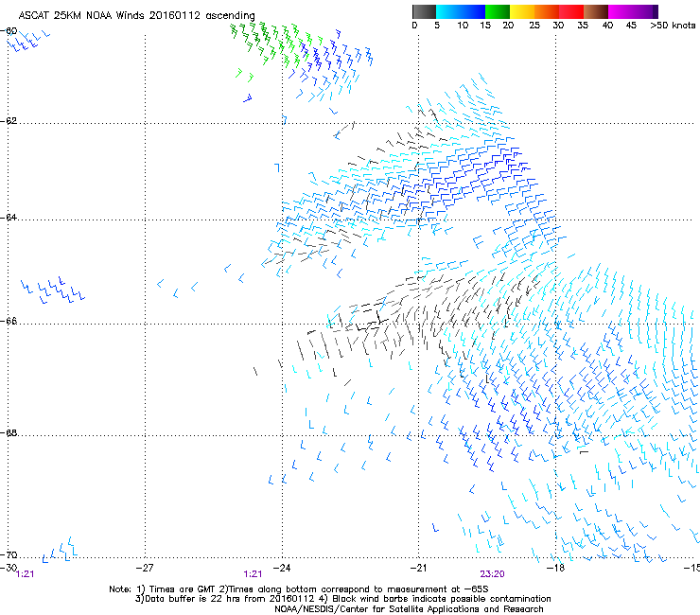Click the legend value '25'
This screenshot has height=615, width=700.
(x=534, y=26)
